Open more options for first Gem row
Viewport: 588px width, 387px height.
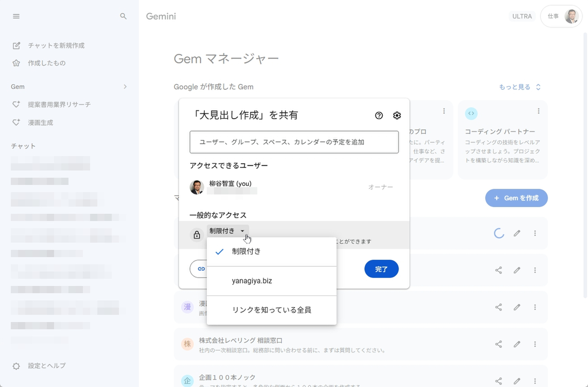click(535, 233)
